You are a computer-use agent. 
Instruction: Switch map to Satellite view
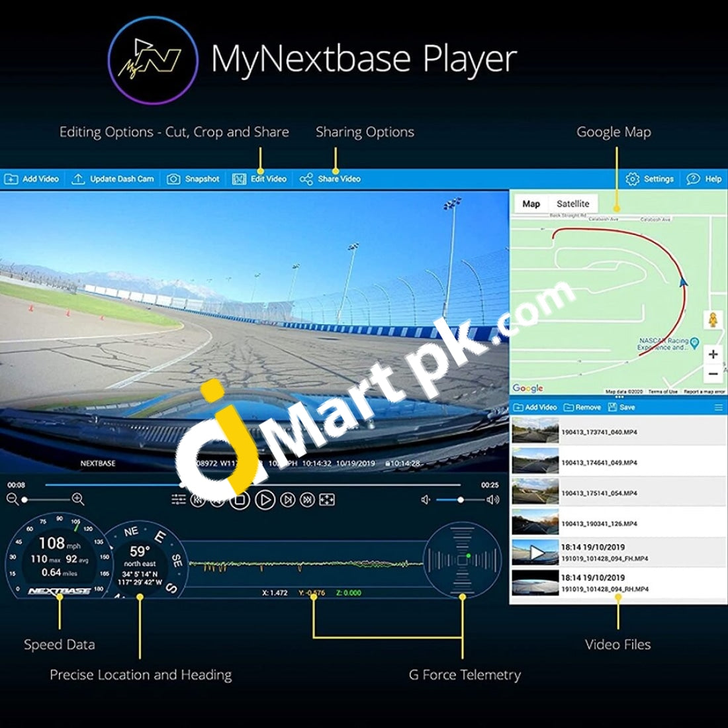(x=572, y=204)
